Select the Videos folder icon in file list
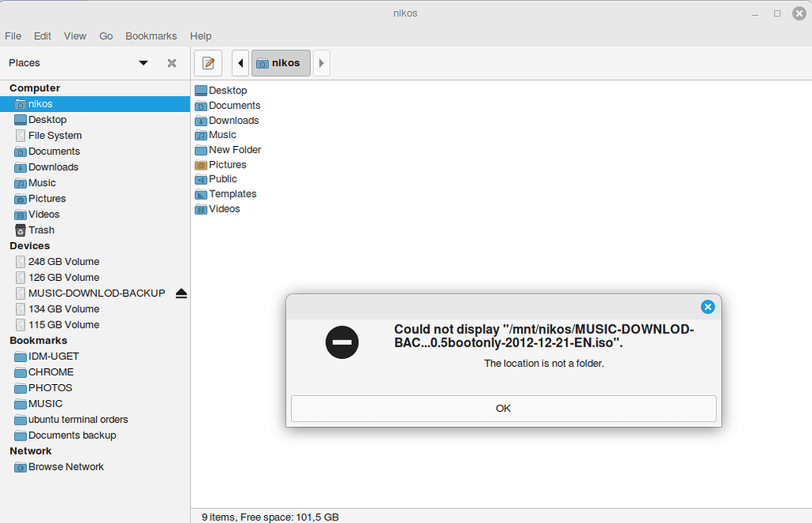 click(x=201, y=210)
